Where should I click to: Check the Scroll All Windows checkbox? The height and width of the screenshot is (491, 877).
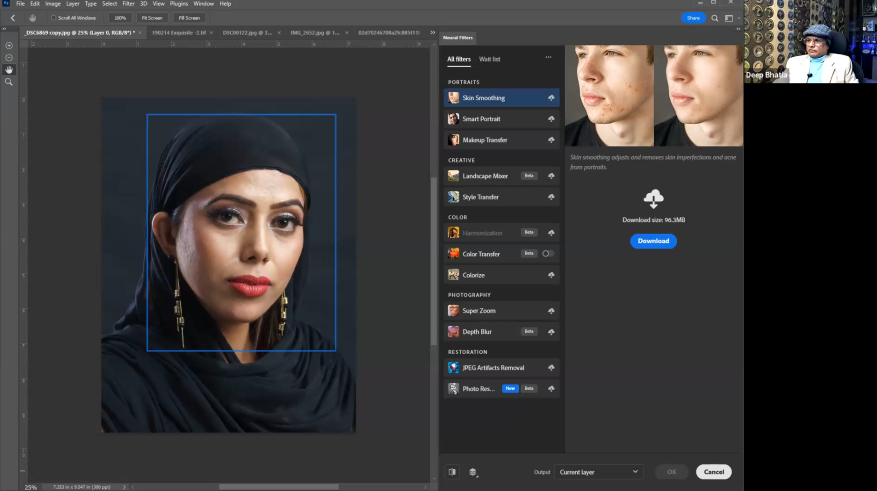pyautogui.click(x=54, y=18)
